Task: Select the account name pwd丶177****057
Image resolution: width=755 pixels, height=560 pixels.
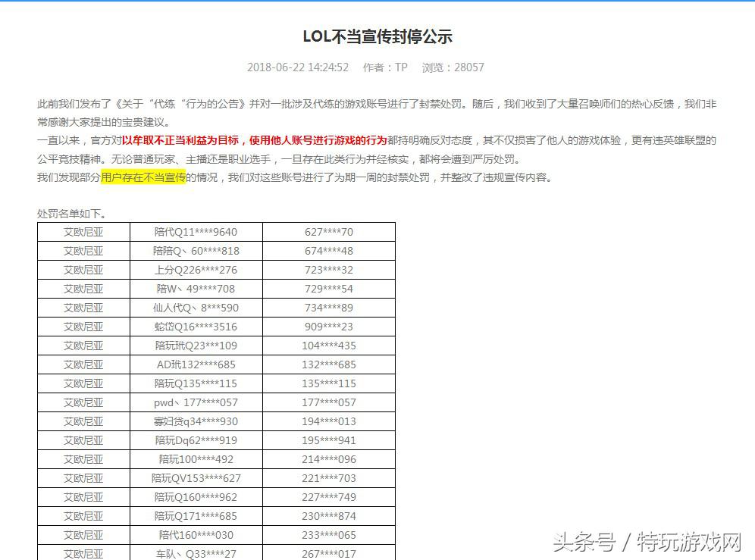Action: 195,402
